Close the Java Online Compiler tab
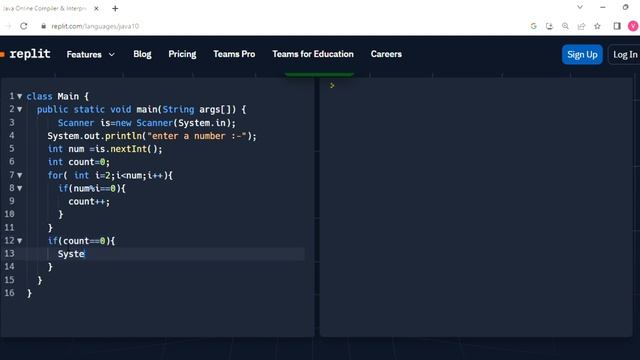The height and width of the screenshot is (360, 640). 96,8
